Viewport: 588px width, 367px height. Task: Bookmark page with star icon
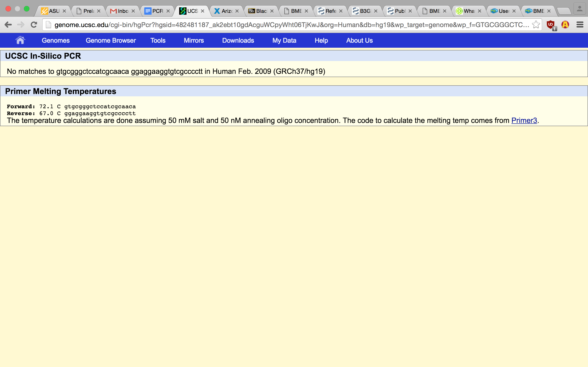coord(536,25)
